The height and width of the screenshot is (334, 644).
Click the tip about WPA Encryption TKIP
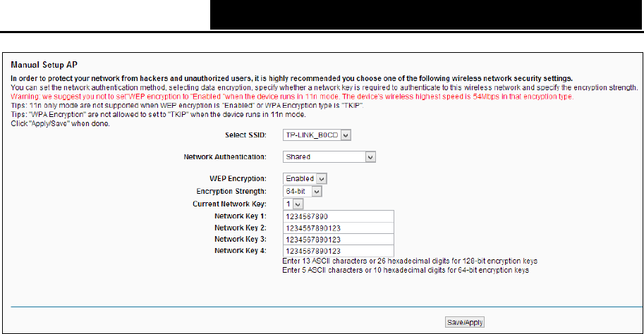click(x=158, y=114)
